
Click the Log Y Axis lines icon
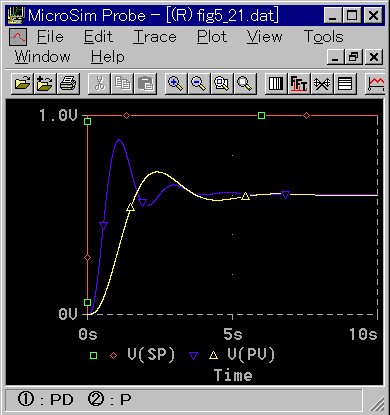tap(345, 83)
